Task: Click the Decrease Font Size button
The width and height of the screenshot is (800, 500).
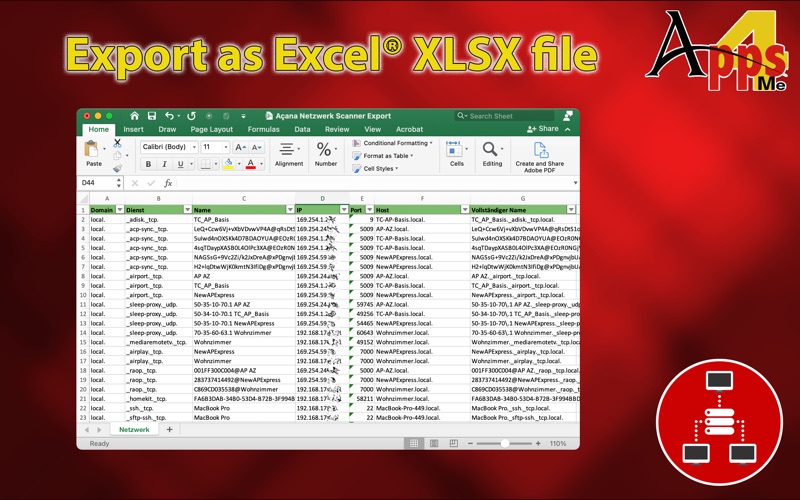Action: coord(257,147)
